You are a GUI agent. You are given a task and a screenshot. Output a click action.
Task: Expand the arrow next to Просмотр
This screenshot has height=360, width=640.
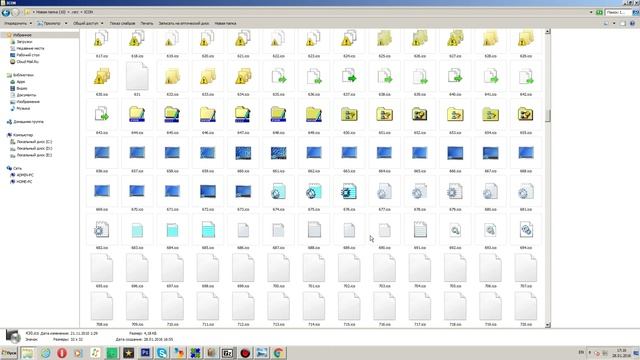pos(66,23)
